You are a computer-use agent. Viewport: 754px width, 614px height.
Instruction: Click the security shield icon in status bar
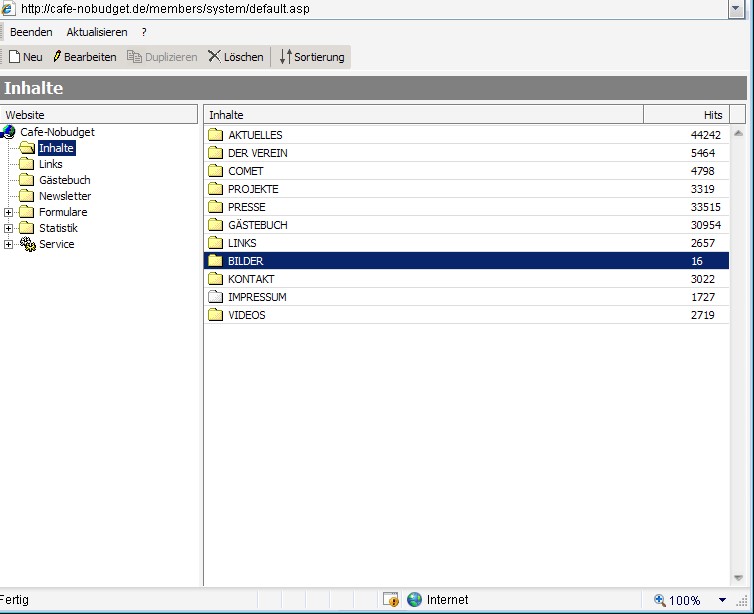click(391, 600)
